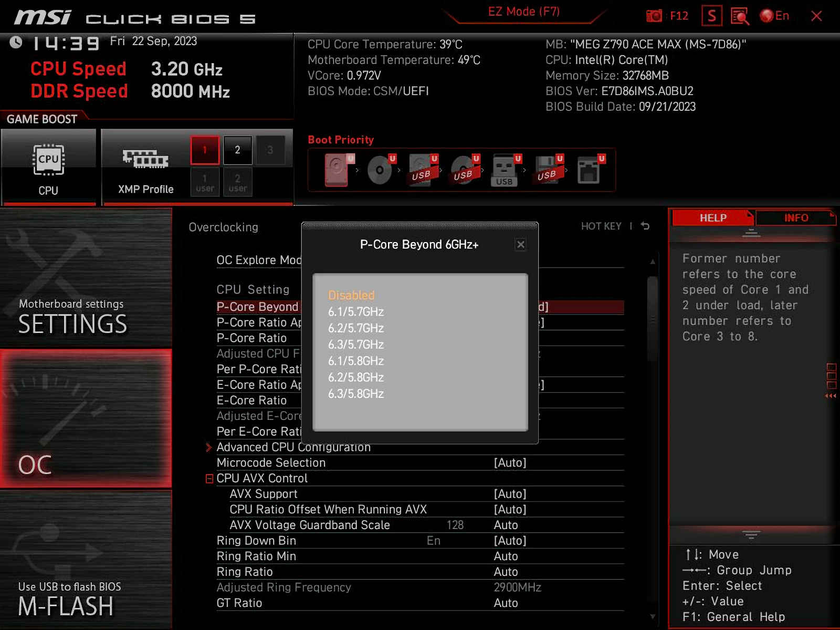Expand Advanced CPU Configuration
Screen dimensions: 840x630
click(x=293, y=447)
